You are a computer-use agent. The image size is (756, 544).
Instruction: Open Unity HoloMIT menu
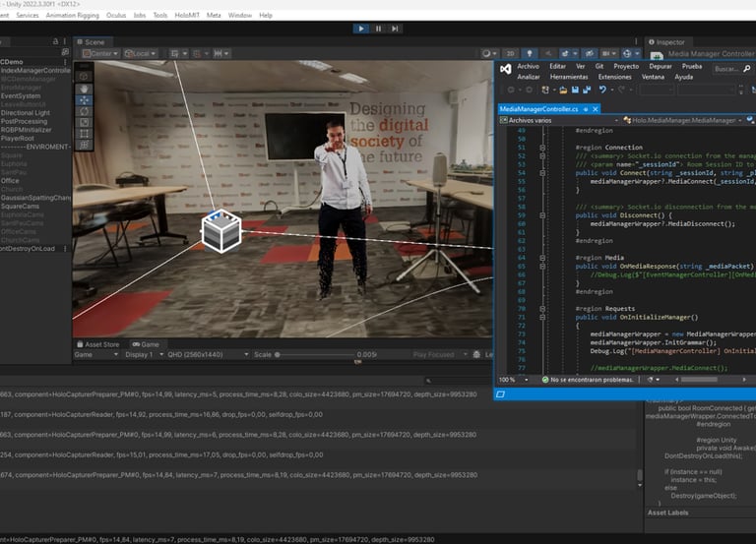point(187,16)
